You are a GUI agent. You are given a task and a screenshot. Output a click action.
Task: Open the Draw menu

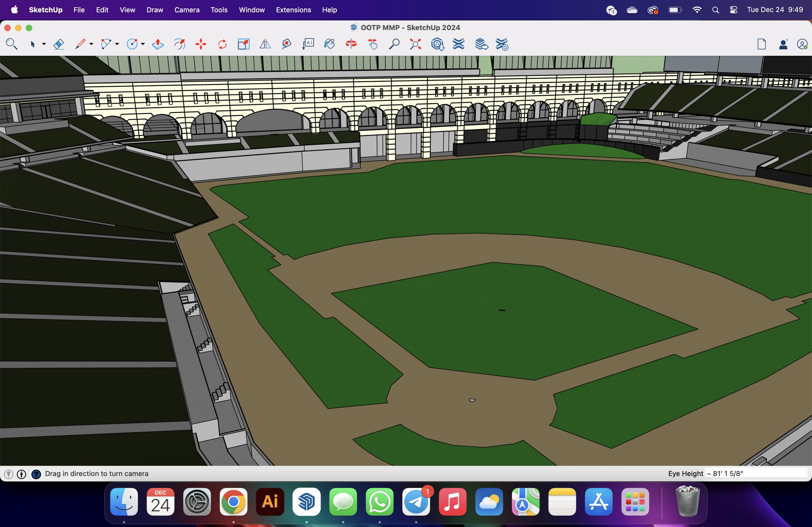(155, 10)
